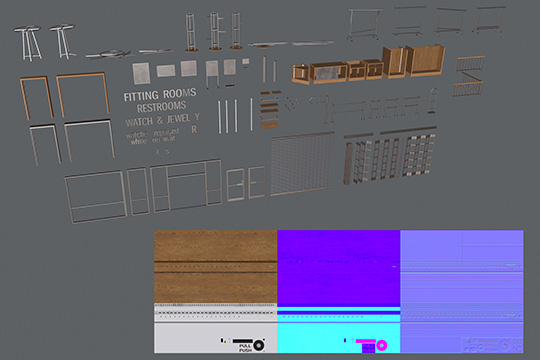
Task: Click the wide orange door frame
Action: pyautogui.click(x=83, y=95)
